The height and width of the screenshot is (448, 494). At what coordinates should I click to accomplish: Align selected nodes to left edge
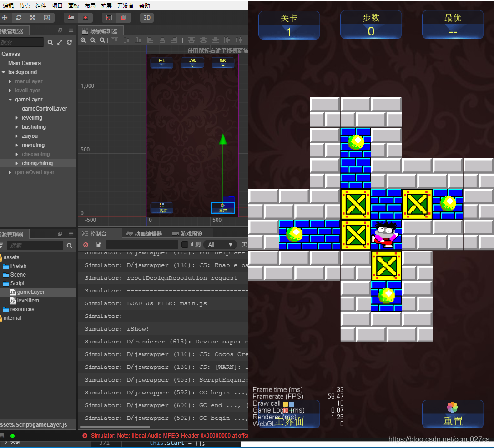pos(150,40)
